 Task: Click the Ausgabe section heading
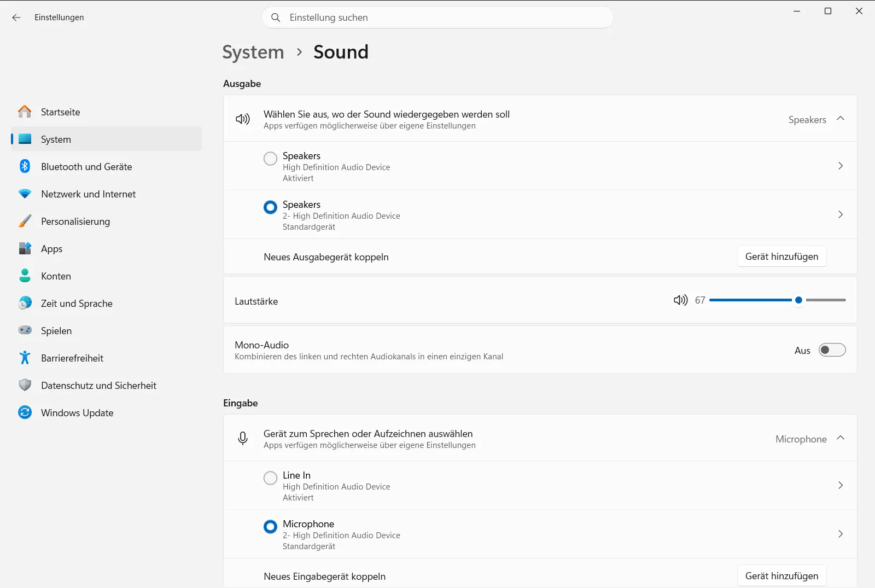pyautogui.click(x=242, y=84)
